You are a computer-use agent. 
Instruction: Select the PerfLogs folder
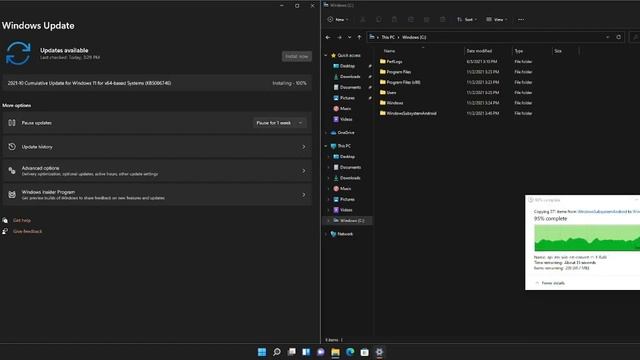point(391,62)
